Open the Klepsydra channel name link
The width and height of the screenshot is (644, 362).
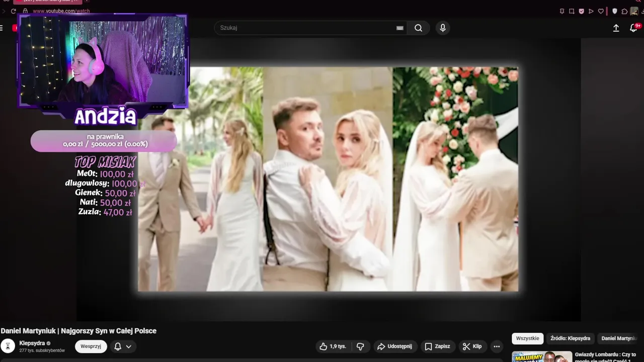pos(32,343)
